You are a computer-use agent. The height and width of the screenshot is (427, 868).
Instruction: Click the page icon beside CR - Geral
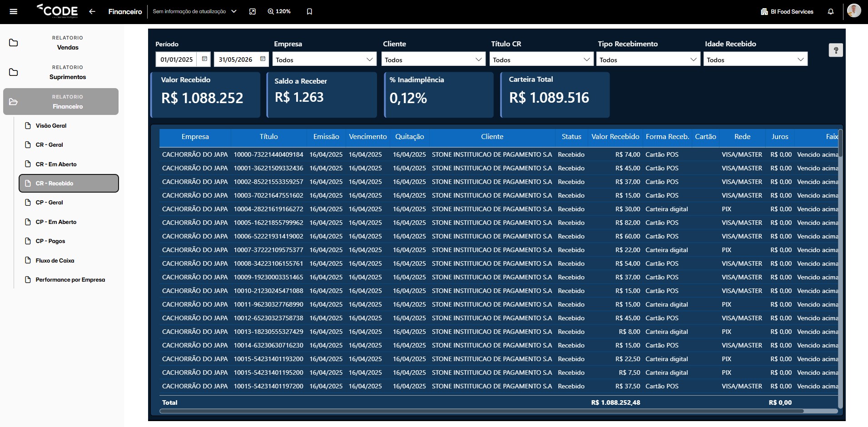[x=28, y=145]
